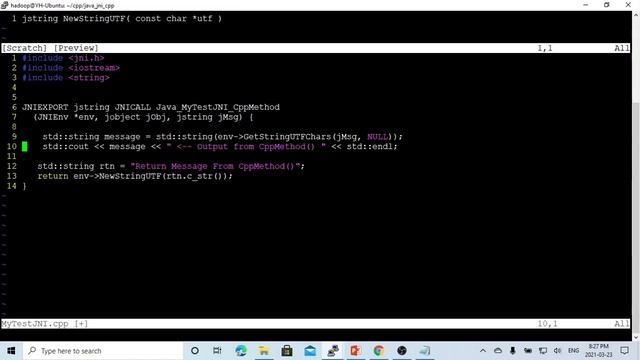Screen dimensions: 640x360
Task: Click 'jstring NewStringUTF' in preview window
Action: pyautogui.click(x=73, y=19)
